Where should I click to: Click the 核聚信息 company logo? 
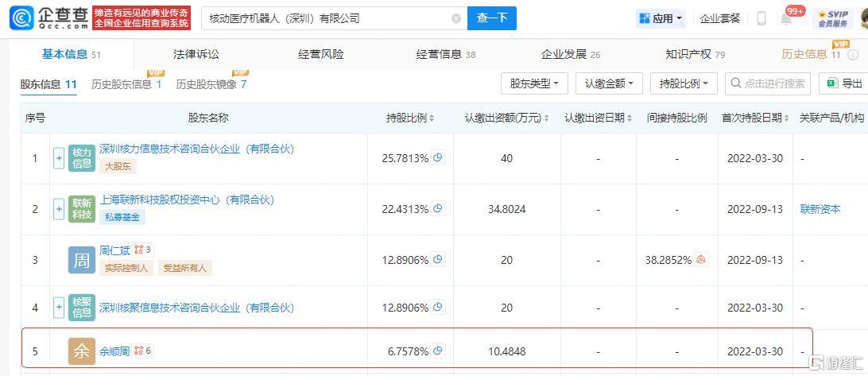click(x=82, y=308)
